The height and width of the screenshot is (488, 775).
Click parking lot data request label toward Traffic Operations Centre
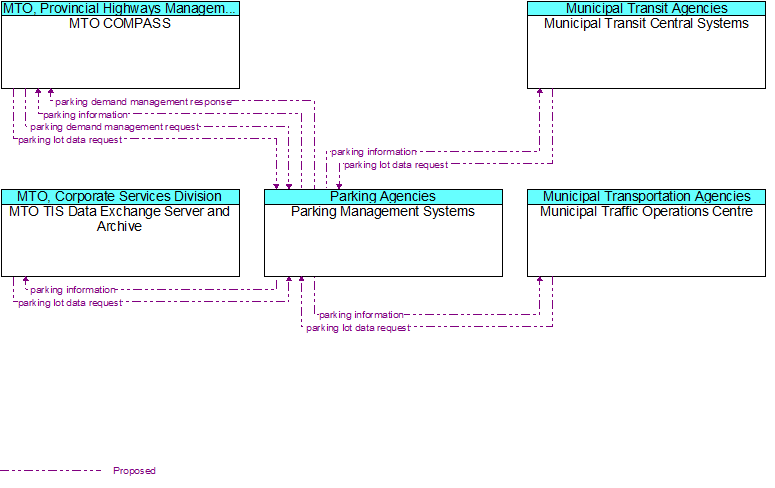tap(358, 328)
